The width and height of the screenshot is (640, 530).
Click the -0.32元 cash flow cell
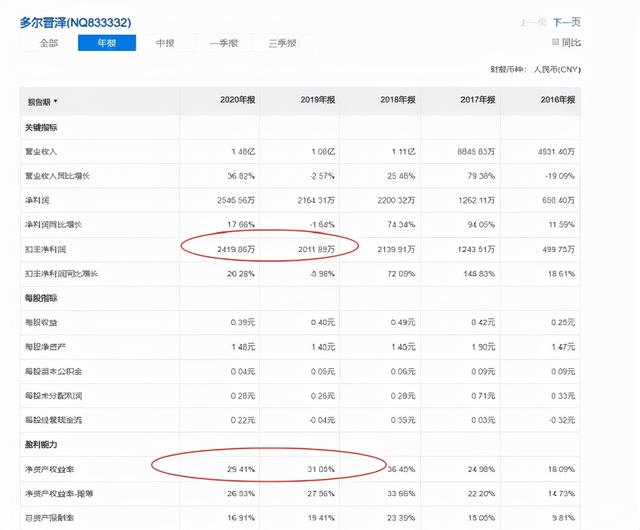pos(562,420)
